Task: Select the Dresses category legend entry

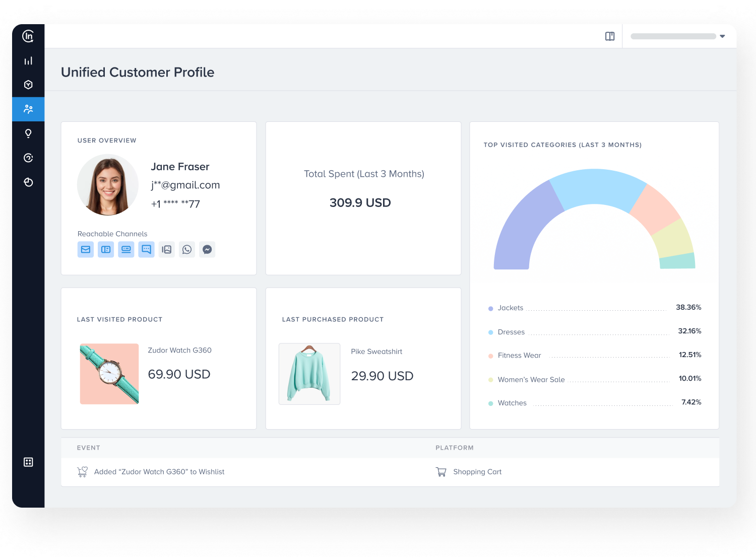Action: point(511,332)
